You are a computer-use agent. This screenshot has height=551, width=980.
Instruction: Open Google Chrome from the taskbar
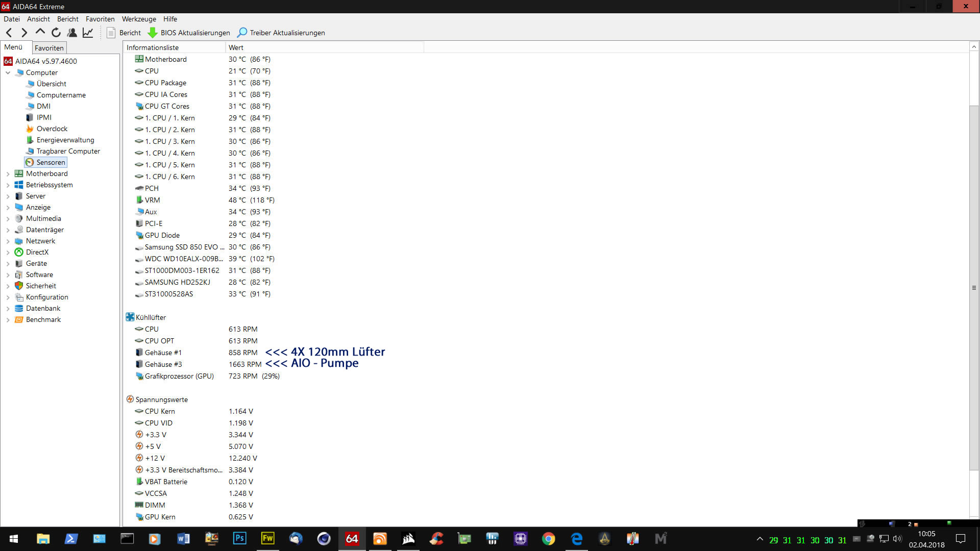pyautogui.click(x=548, y=539)
